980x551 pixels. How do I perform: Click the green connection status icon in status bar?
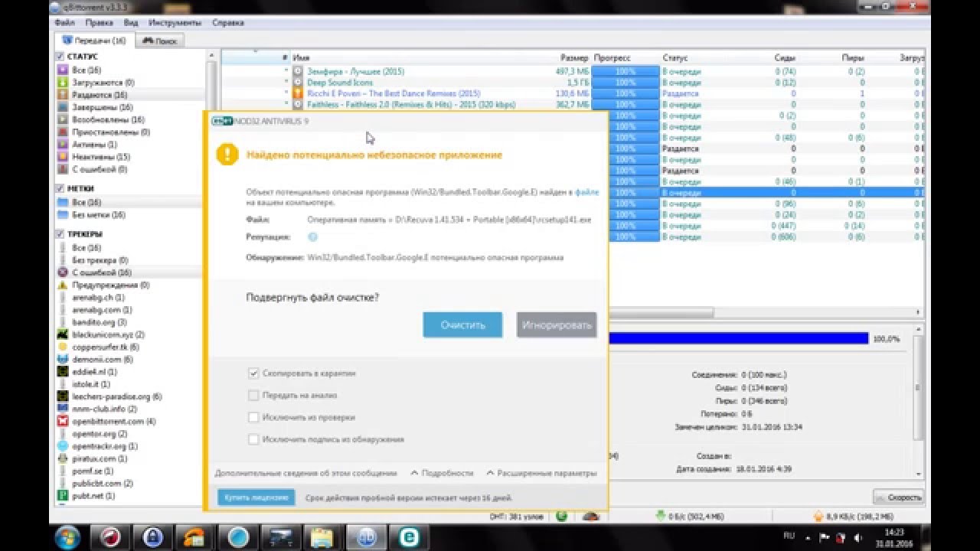tap(562, 517)
